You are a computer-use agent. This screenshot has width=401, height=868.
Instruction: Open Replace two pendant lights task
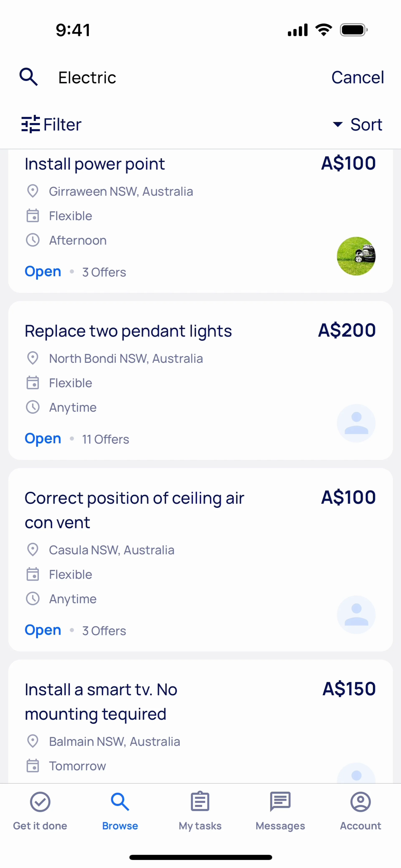coord(128,331)
